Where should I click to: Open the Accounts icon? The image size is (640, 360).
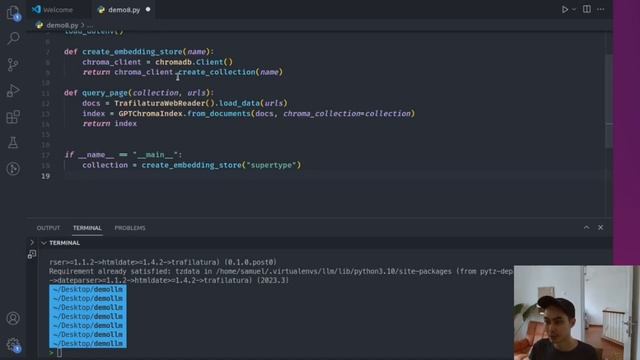13,318
